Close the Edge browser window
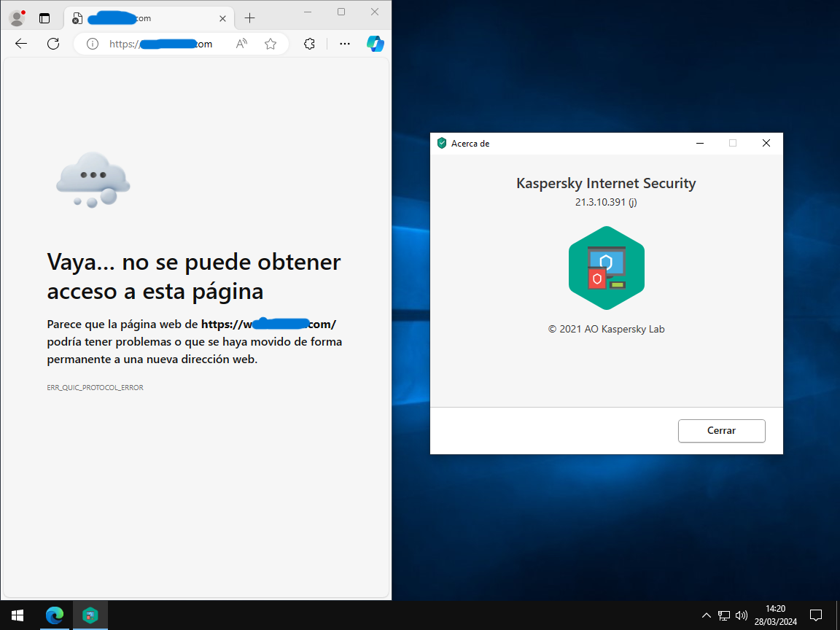840x630 pixels. coord(375,12)
